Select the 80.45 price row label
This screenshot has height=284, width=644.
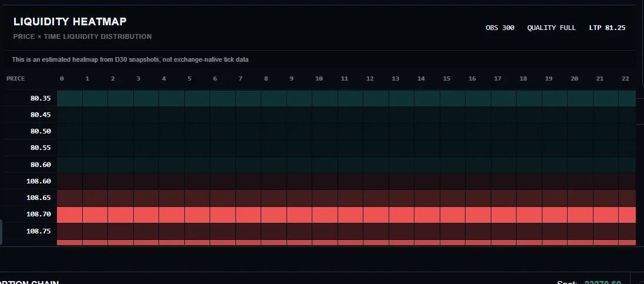click(41, 115)
